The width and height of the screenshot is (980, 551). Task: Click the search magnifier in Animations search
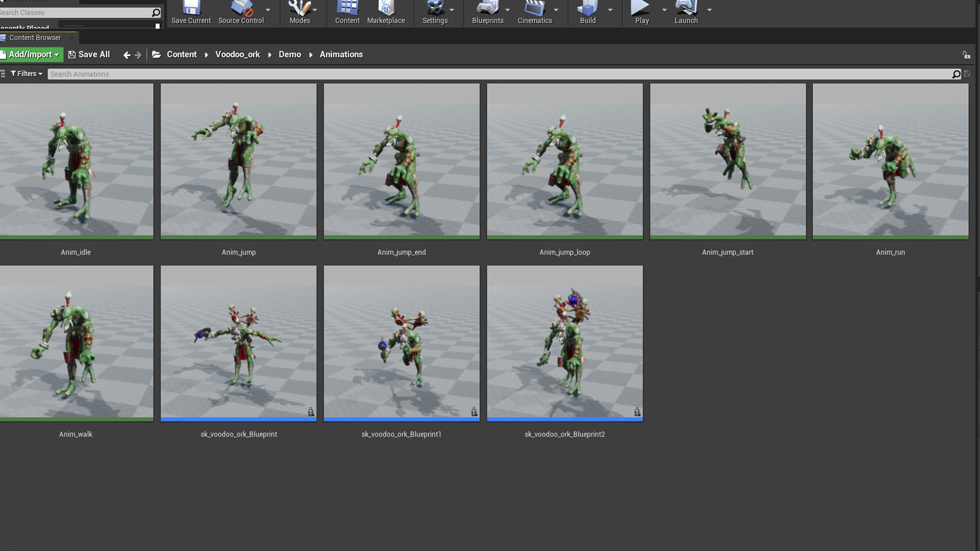point(957,74)
